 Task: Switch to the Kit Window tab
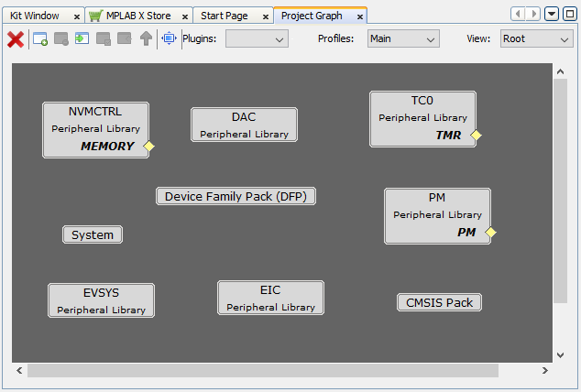point(35,16)
